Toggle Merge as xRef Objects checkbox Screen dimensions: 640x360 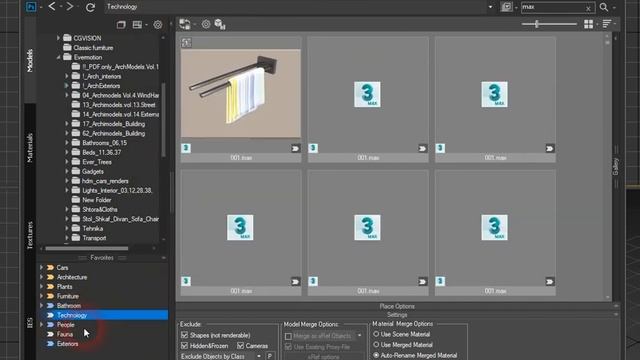(288, 336)
